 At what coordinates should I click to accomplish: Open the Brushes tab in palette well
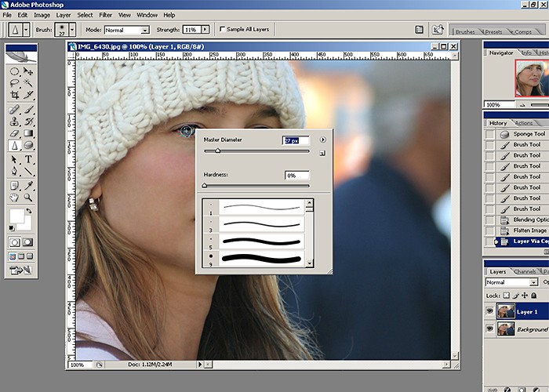coord(465,31)
